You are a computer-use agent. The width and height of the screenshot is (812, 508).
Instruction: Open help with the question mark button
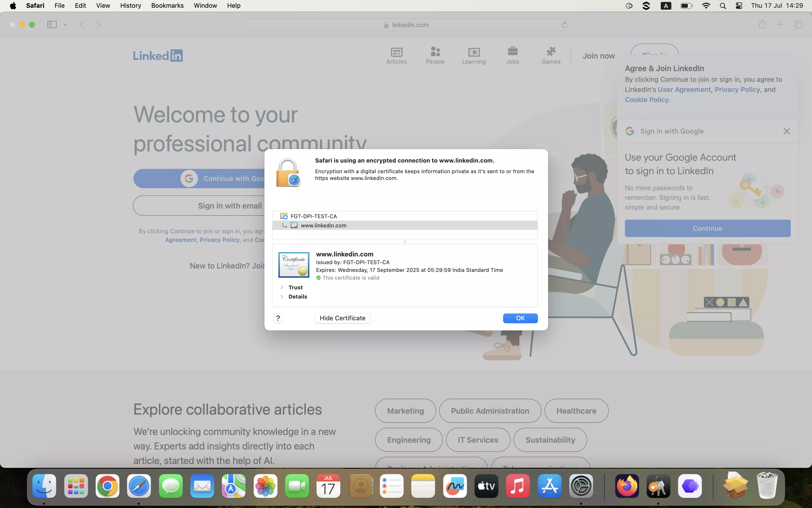click(x=278, y=319)
